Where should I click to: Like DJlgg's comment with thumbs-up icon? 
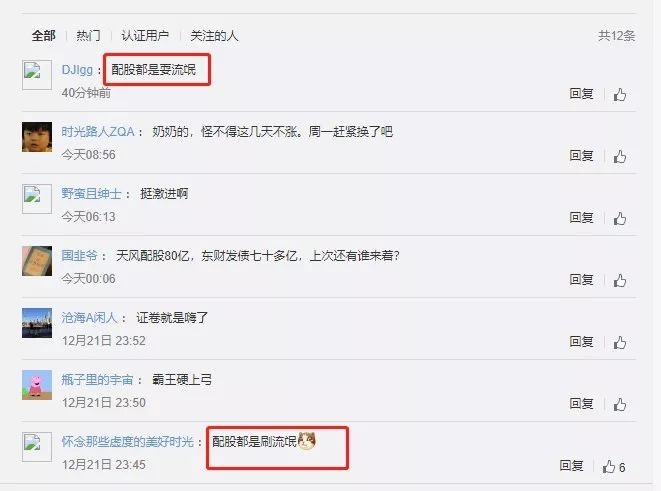pos(620,94)
